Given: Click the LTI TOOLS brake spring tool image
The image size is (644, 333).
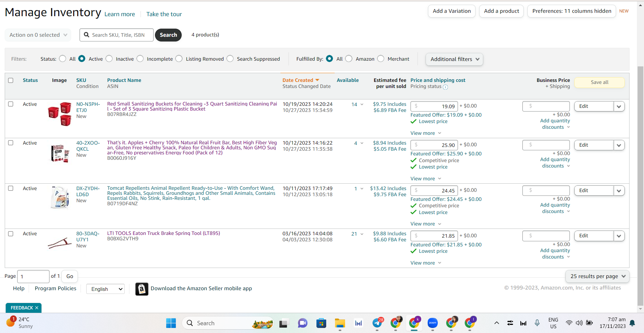Looking at the screenshot, I should point(60,243).
